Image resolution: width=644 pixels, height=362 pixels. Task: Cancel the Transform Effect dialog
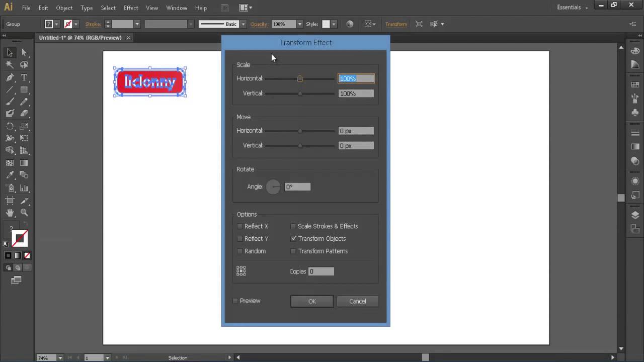coord(358,301)
